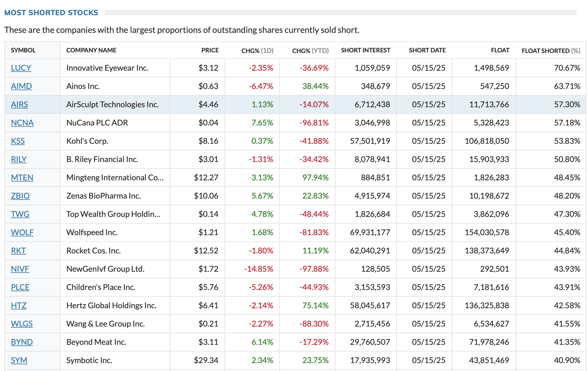The width and height of the screenshot is (588, 371).
Task: Click the $12.52 price value
Action: [x=206, y=251]
